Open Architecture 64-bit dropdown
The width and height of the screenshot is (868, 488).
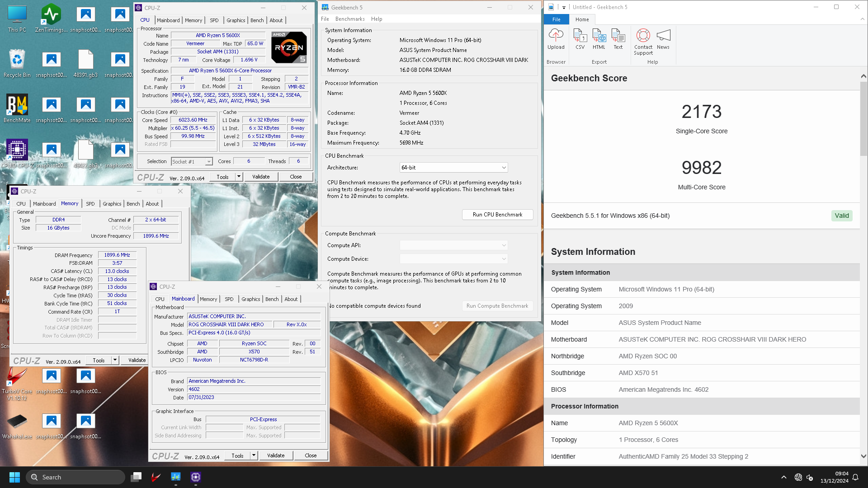point(453,168)
